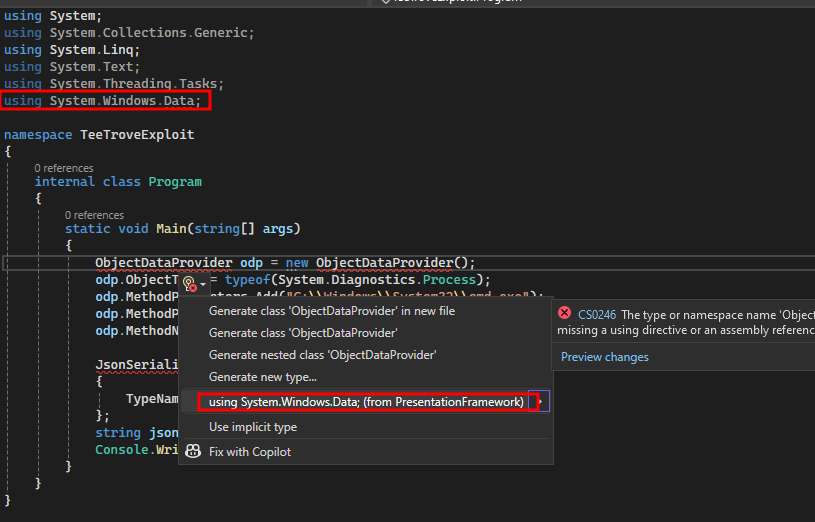The image size is (815, 522).
Task: Click the red error icon beside CS0246
Action: 565,313
